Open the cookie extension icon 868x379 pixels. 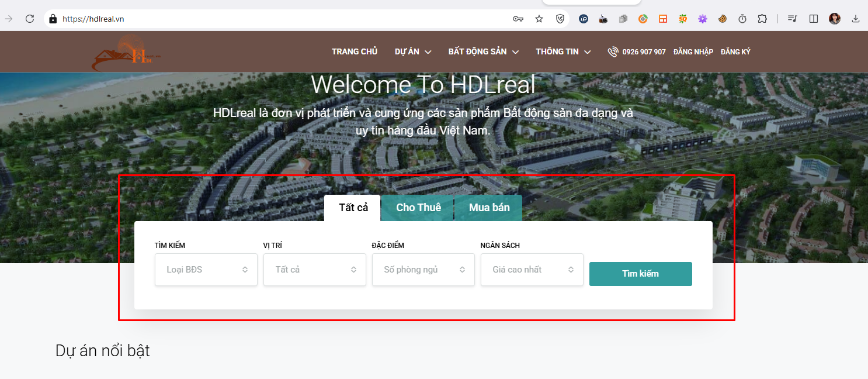tap(723, 19)
